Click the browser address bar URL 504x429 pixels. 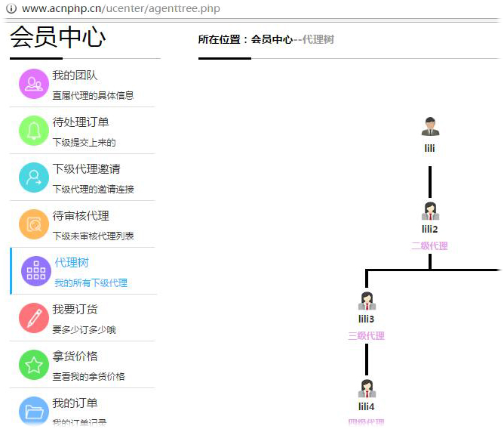[121, 8]
